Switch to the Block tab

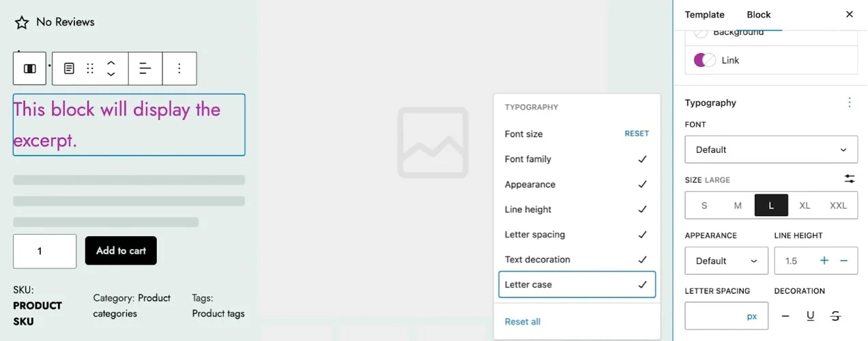point(759,14)
